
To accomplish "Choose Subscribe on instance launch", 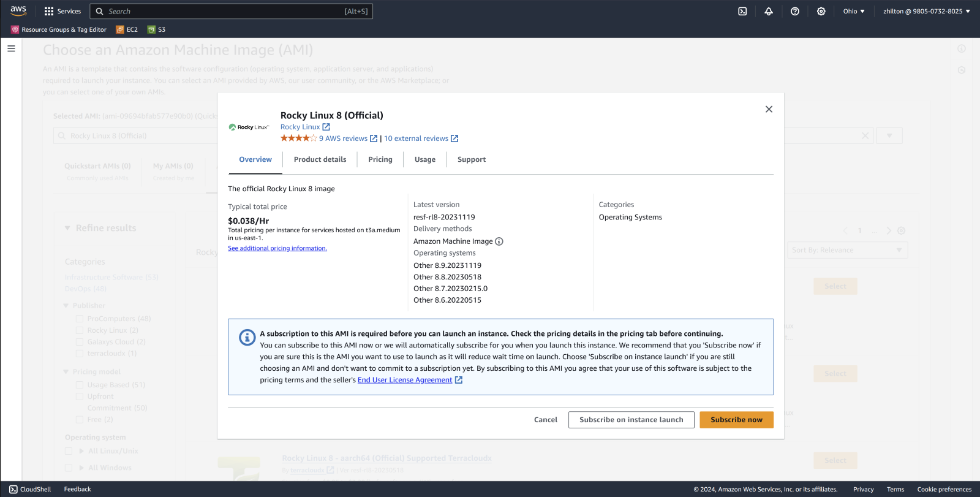I will (631, 420).
